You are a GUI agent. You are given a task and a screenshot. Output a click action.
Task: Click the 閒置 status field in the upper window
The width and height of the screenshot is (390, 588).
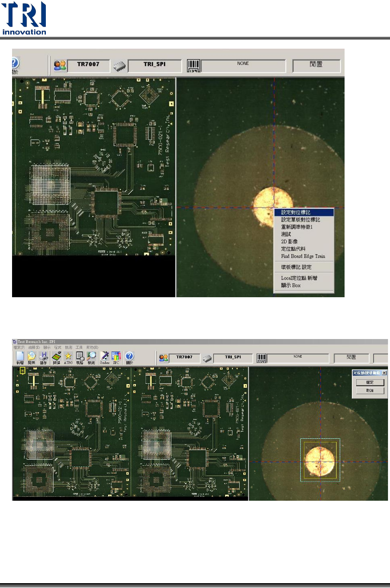316,65
